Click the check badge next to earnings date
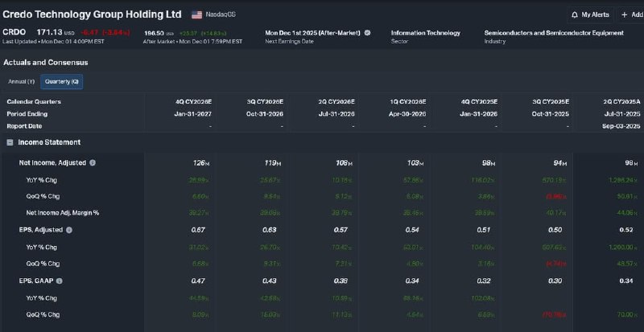 pyautogui.click(x=367, y=33)
